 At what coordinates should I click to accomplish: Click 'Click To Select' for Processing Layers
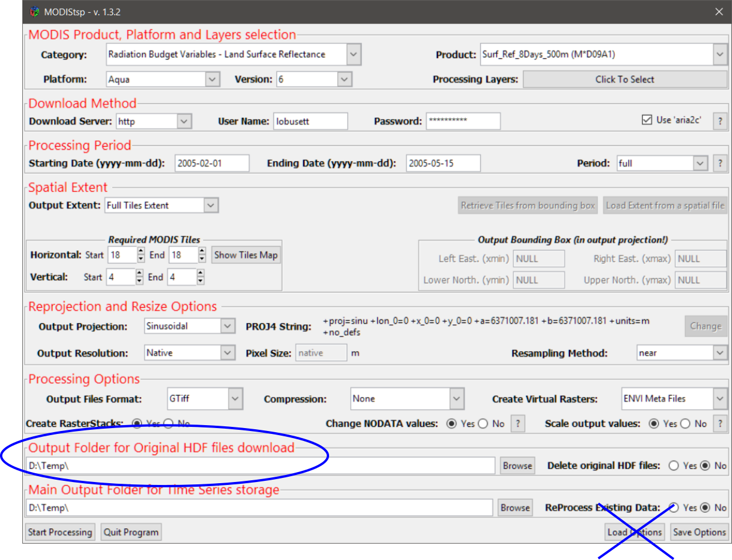click(x=625, y=79)
